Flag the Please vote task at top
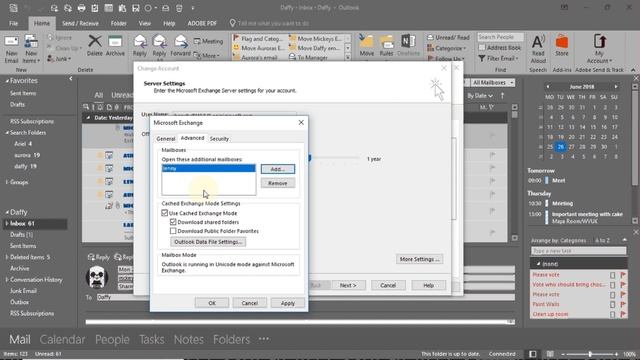The image size is (640, 360). coord(623,275)
